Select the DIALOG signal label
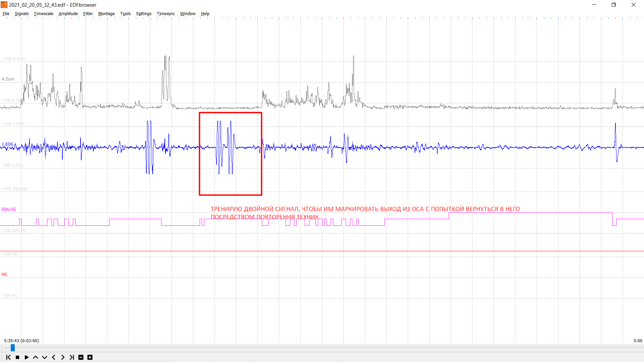Screen dimensions: 644x362 9,209
